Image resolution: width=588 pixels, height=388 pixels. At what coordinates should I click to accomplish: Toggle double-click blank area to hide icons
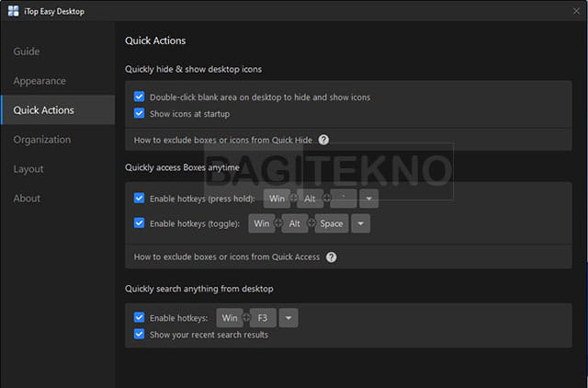(139, 97)
